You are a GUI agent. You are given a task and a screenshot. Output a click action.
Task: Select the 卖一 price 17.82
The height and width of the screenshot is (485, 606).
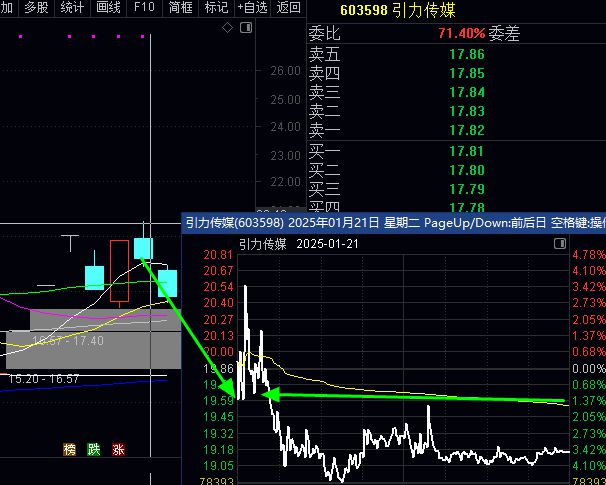[467, 130]
